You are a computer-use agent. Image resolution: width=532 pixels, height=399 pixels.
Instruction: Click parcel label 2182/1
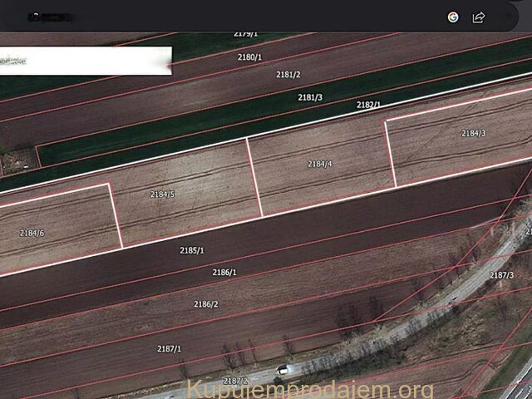coord(368,105)
